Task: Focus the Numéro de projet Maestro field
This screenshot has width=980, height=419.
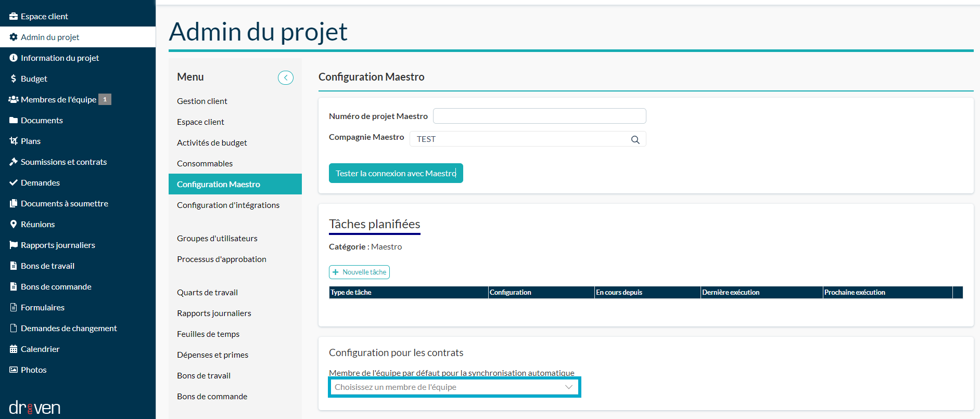Action: 540,116
